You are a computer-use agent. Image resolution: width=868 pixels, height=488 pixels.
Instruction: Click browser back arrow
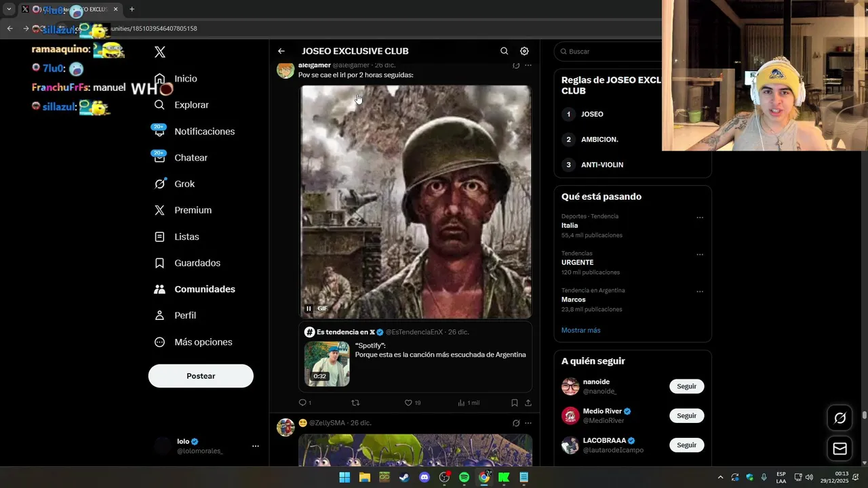click(x=10, y=28)
